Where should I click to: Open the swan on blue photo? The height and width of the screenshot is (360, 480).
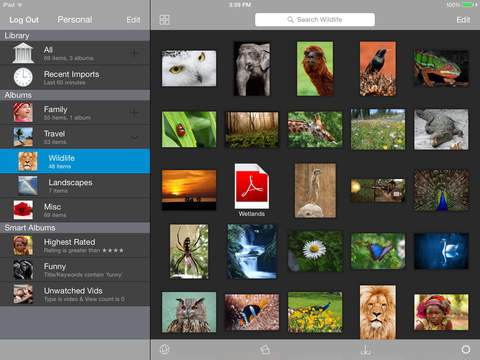[441, 251]
